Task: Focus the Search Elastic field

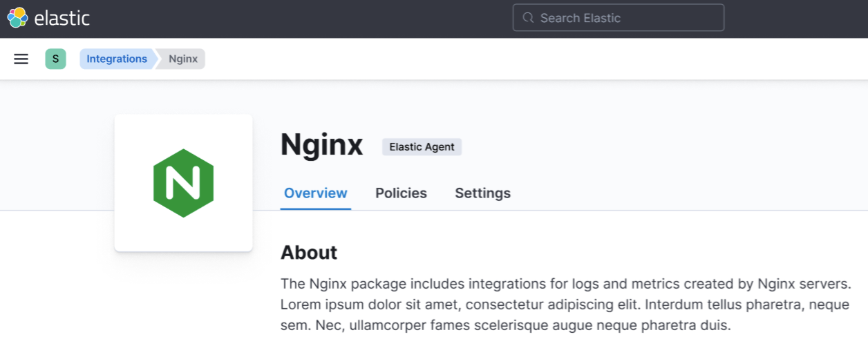Action: coord(619,18)
